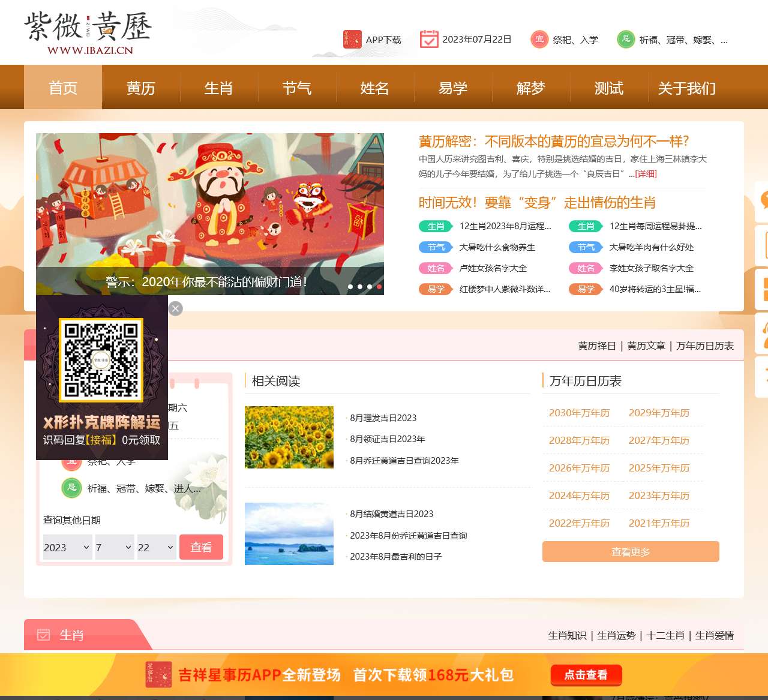The width and height of the screenshot is (768, 700).
Task: Click the 姓名 tag before 卢姓女孩名字大全
Action: pos(436,268)
